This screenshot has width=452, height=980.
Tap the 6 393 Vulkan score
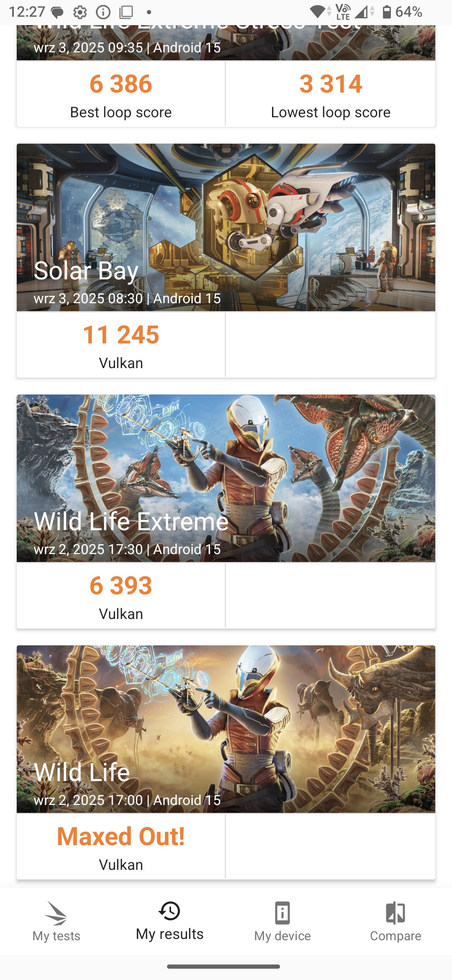click(x=121, y=585)
